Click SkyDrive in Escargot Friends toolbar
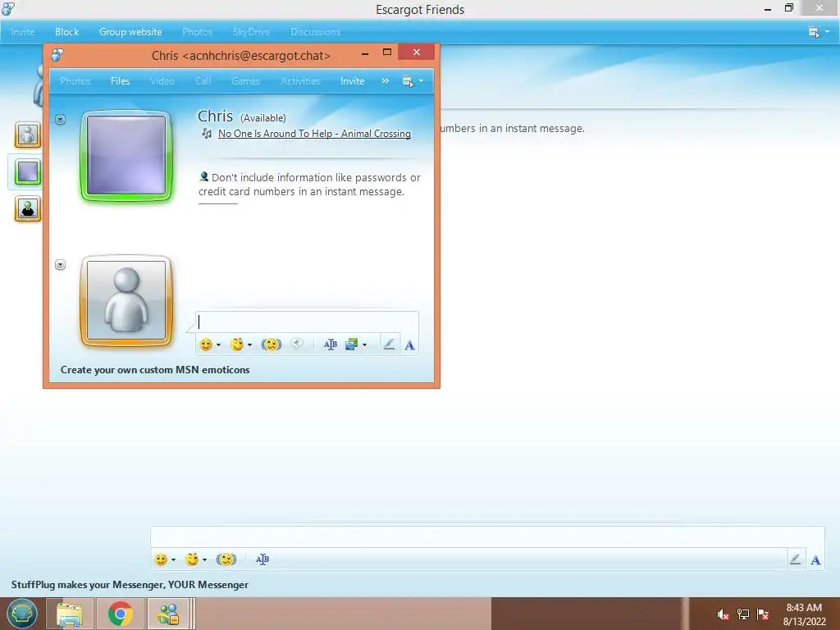The width and height of the screenshot is (840, 630). pyautogui.click(x=251, y=32)
